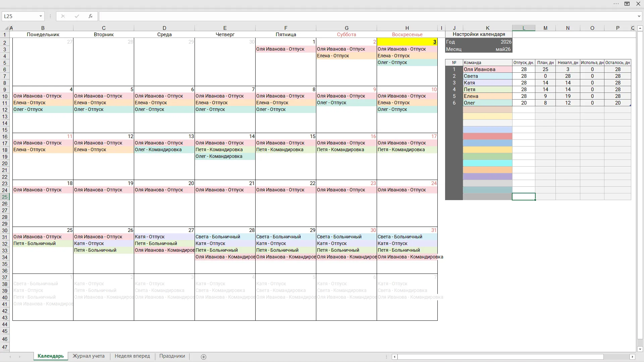
Task: Click the horizontal scrollbar right arrow
Action: (632, 357)
